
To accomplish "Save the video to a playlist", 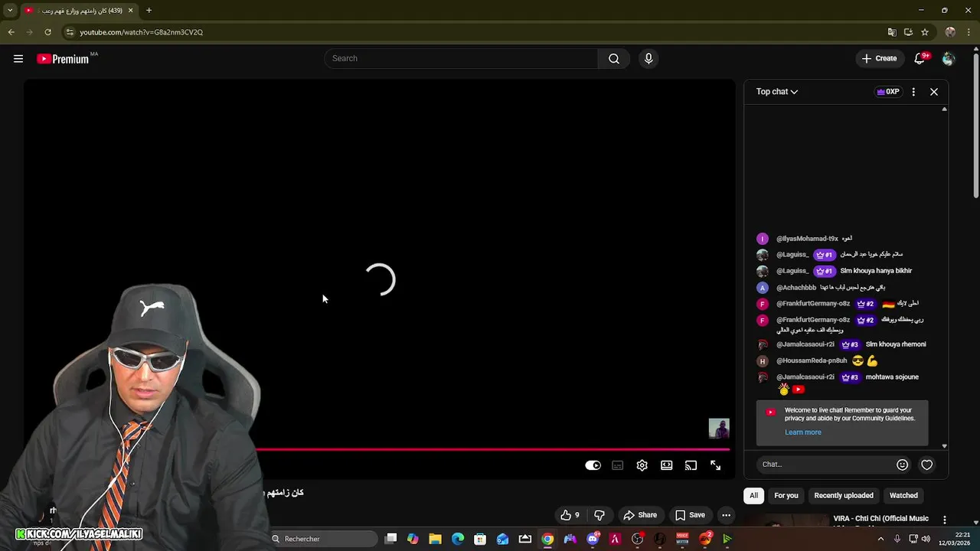I will [690, 515].
